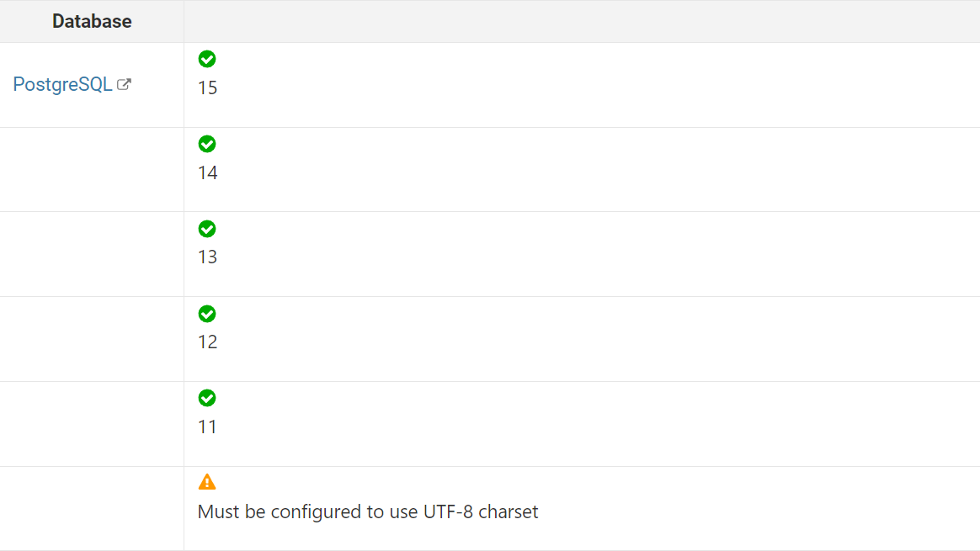
Task: Click the orange warning triangle icon
Action: pyautogui.click(x=207, y=482)
